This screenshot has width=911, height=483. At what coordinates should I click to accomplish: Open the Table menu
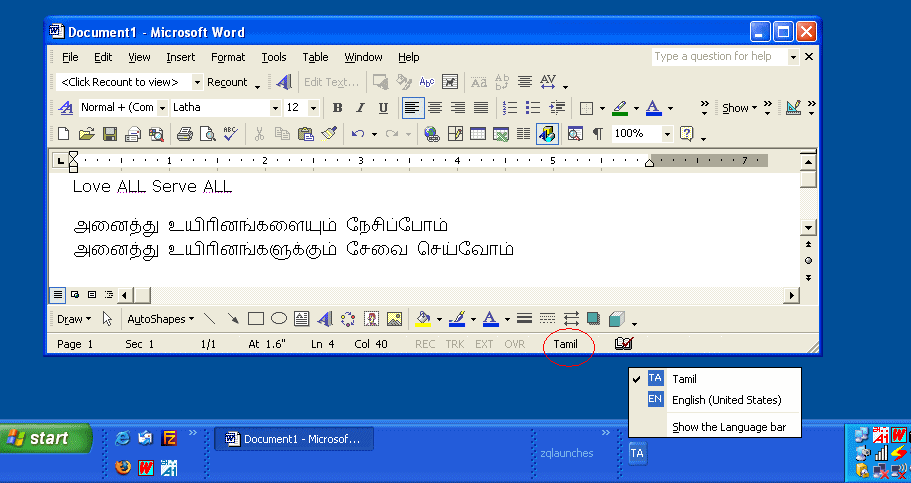(315, 57)
